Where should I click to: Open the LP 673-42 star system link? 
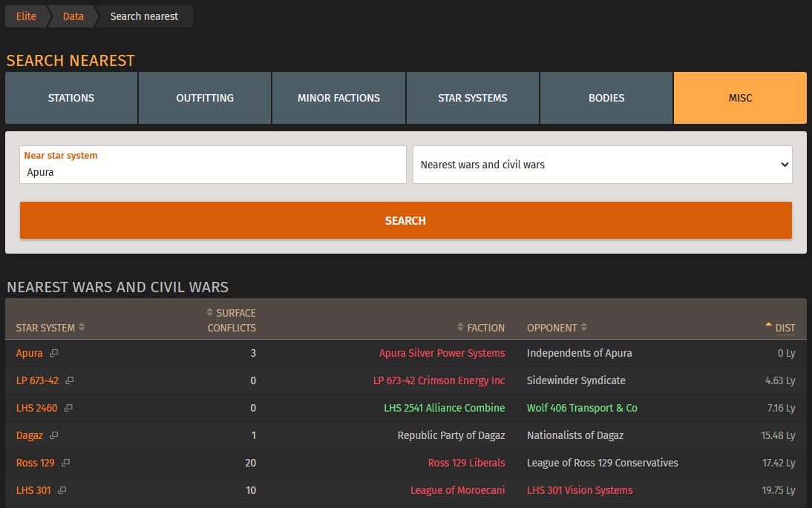click(x=37, y=380)
